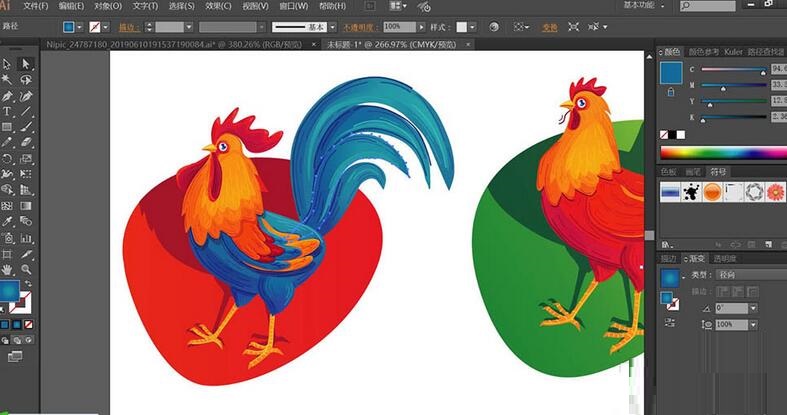This screenshot has width=787, height=415.
Task: Select the Type tool in the toolbox
Action: pyautogui.click(x=7, y=112)
